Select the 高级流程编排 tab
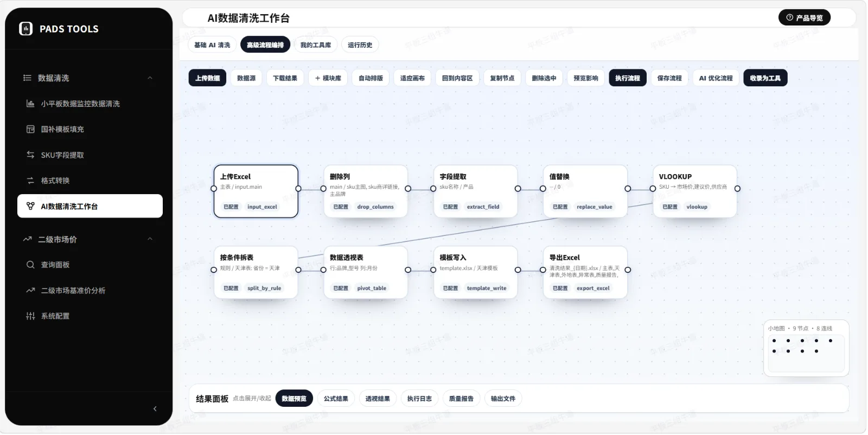 (x=265, y=45)
